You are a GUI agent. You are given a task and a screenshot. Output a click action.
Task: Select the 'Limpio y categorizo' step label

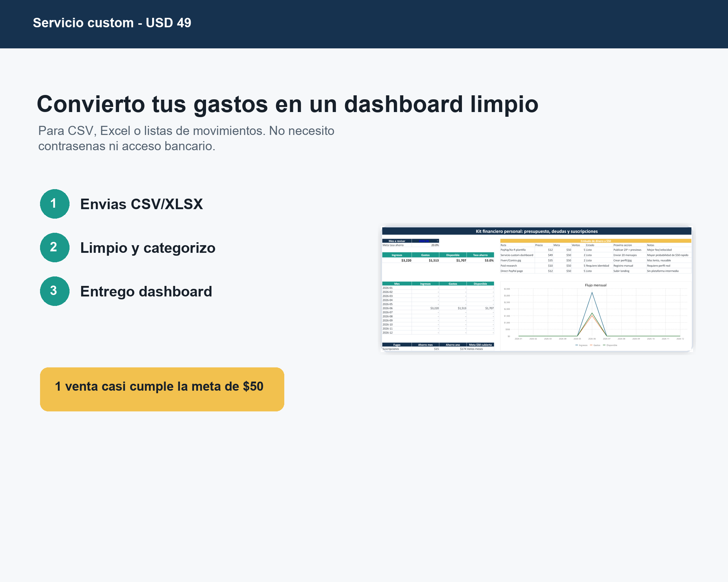(148, 248)
